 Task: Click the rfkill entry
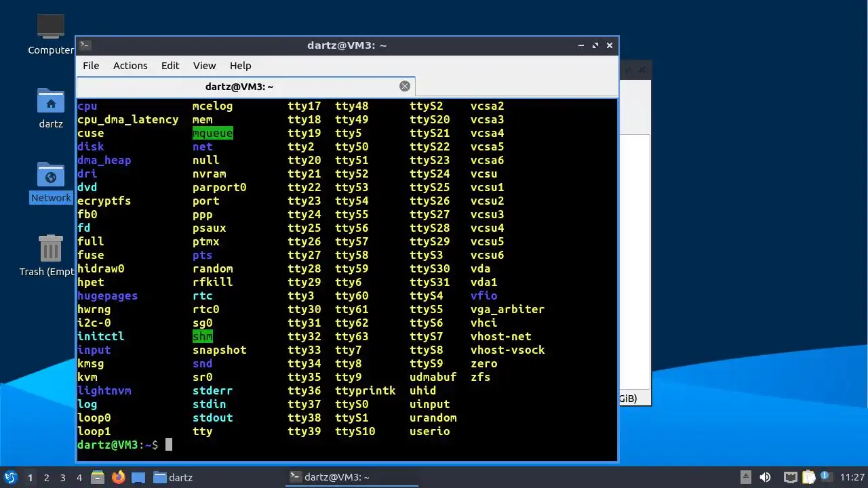(213, 282)
